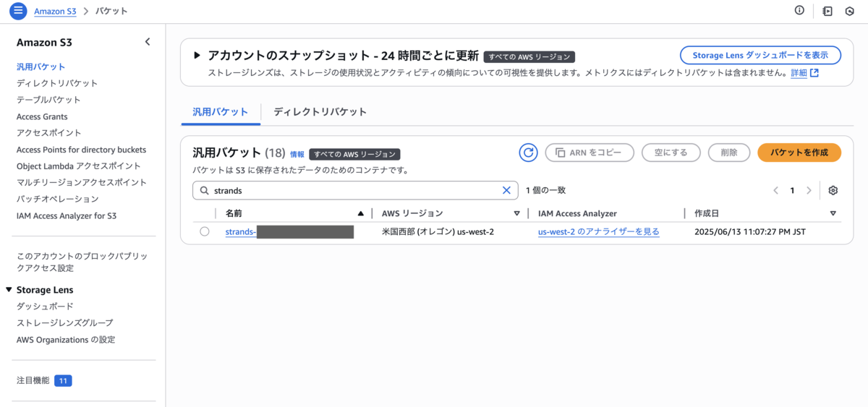Open マルチリージョンアクセスポイント in sidebar
The width and height of the screenshot is (868, 407).
click(x=82, y=182)
